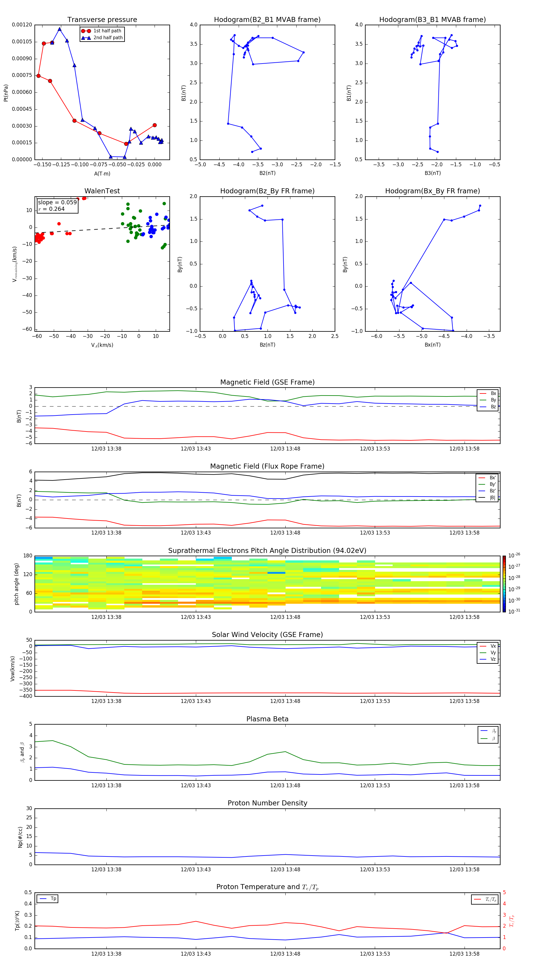Click the Hodogram(Bx_By FR frame) title
Image resolution: width=535 pixels, height=980 pixels.
(x=432, y=191)
